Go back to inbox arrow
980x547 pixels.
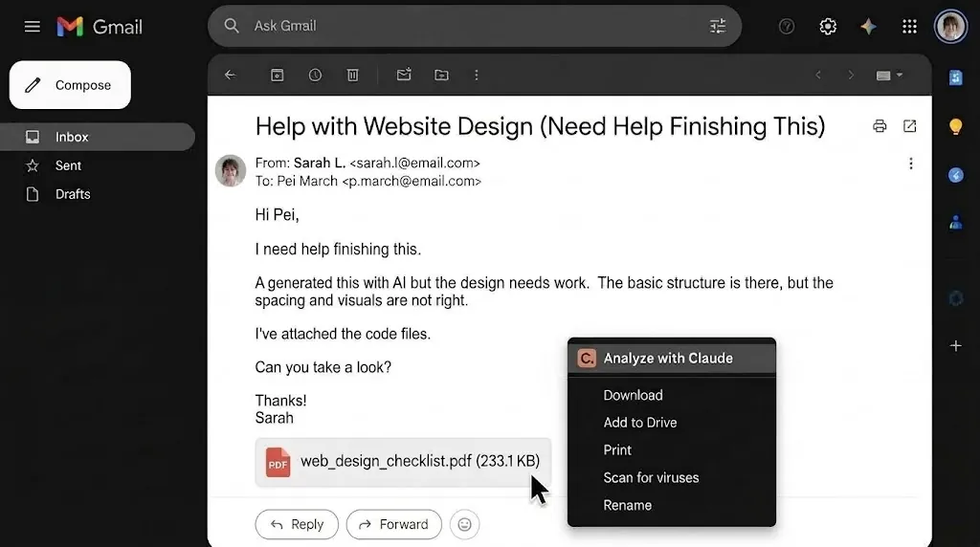click(x=231, y=75)
